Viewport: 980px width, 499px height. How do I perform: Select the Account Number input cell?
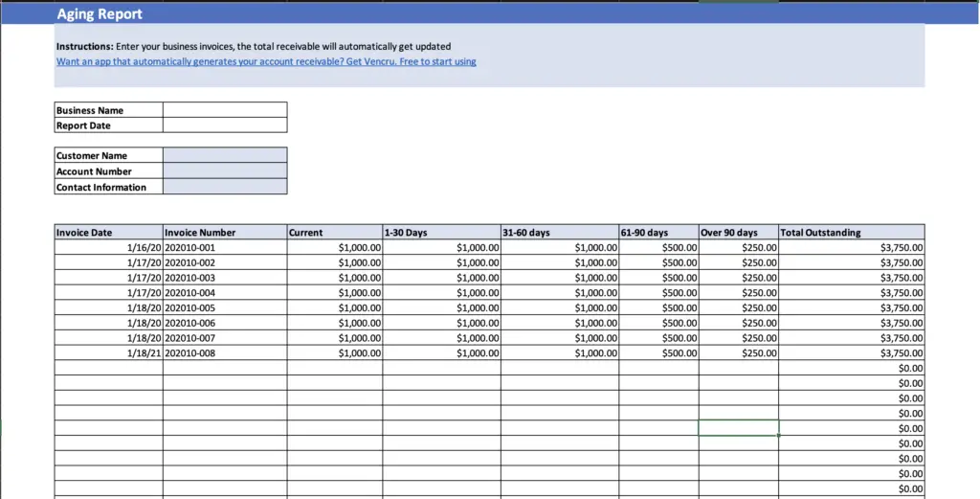225,170
